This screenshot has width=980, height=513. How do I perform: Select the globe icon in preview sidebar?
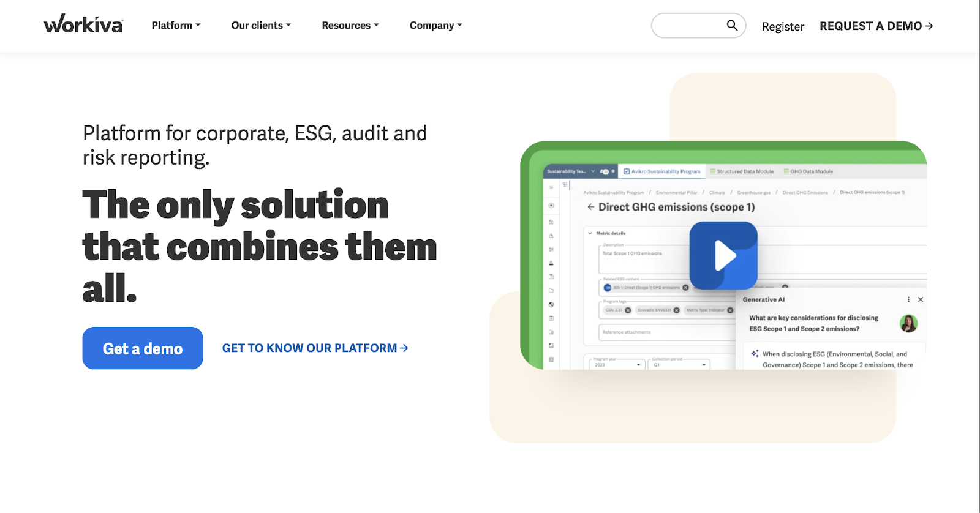551,304
